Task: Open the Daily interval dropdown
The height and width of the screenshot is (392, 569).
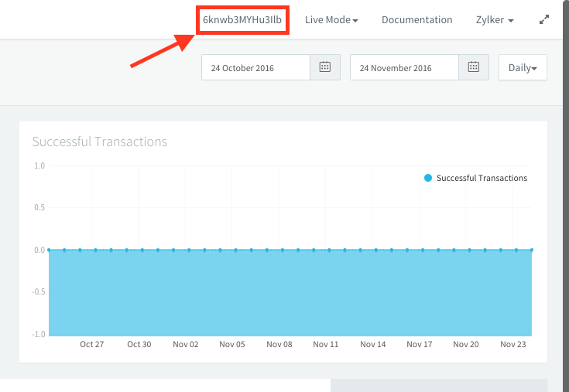Action: click(523, 67)
